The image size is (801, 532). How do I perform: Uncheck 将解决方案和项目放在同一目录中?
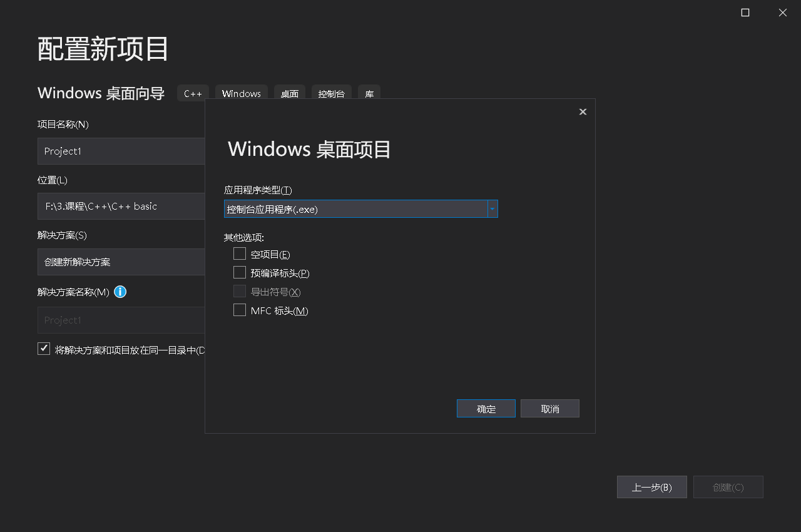[43, 348]
